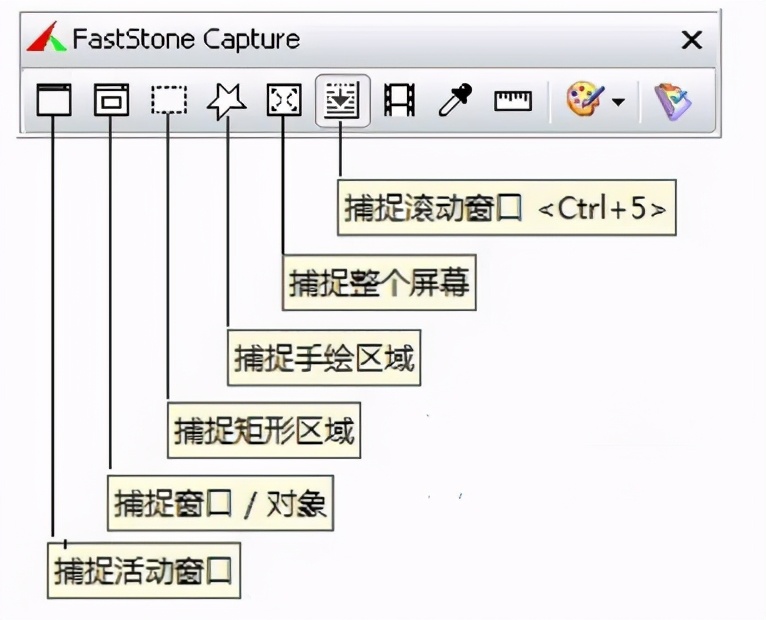Select the Capture Rectangular Region tool
This screenshot has width=766, height=620.
(169, 100)
